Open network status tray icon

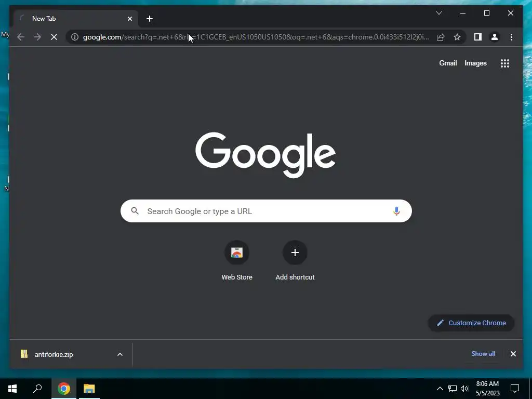[453, 389]
